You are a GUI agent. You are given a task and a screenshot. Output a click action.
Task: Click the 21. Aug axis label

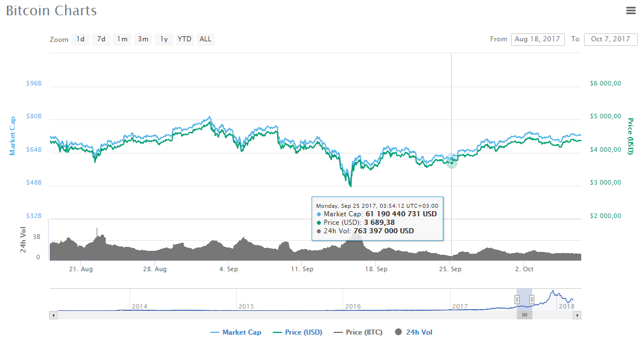tap(81, 269)
